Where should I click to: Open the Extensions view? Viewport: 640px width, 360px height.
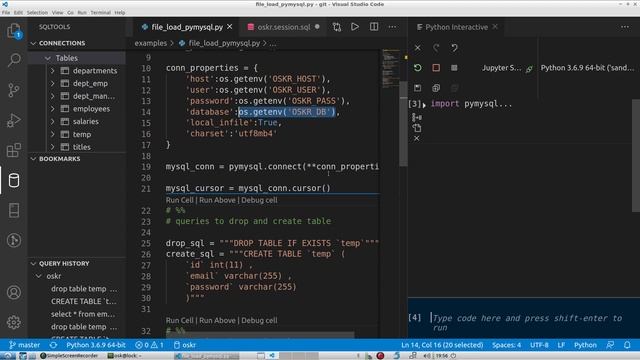click(14, 150)
